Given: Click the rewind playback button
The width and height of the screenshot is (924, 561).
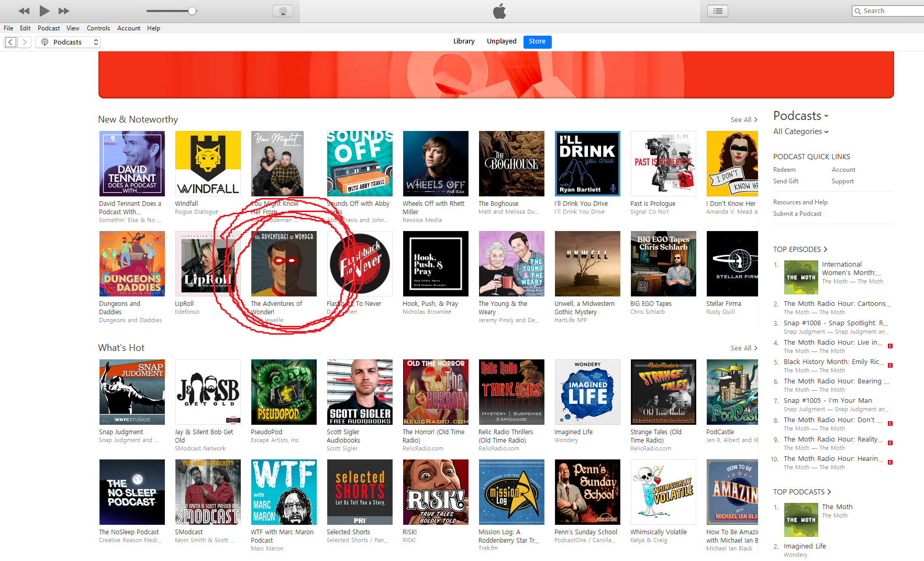Looking at the screenshot, I should 24,11.
